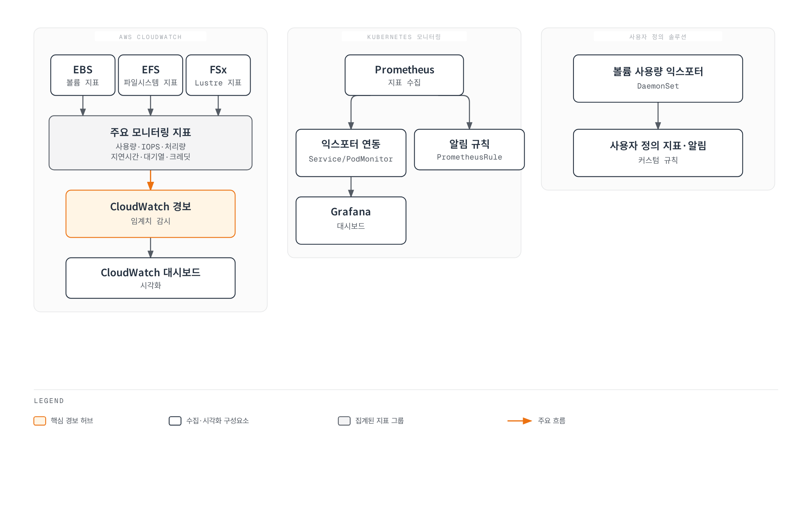This screenshot has width=812, height=508.
Task: Click the gray 집계된 지표 그룹 legend swatch
Action: click(x=344, y=421)
